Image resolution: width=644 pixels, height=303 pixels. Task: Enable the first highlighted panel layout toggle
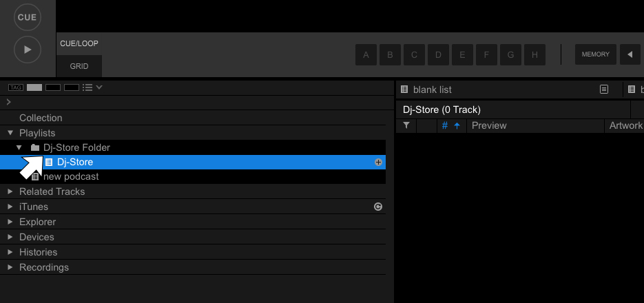pyautogui.click(x=34, y=87)
